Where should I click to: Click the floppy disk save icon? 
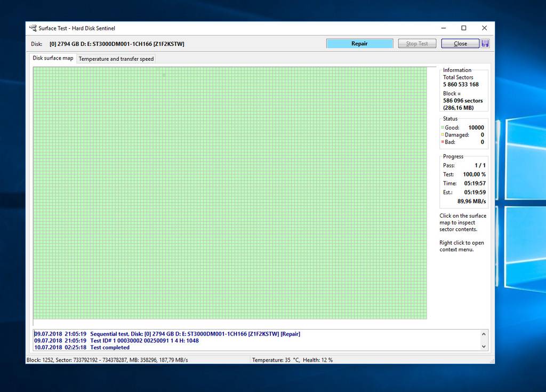tap(485, 44)
